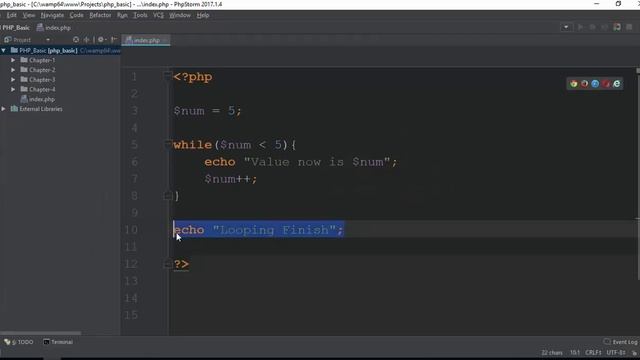
Task: Click the lock icon in status bar
Action: click(x=634, y=353)
